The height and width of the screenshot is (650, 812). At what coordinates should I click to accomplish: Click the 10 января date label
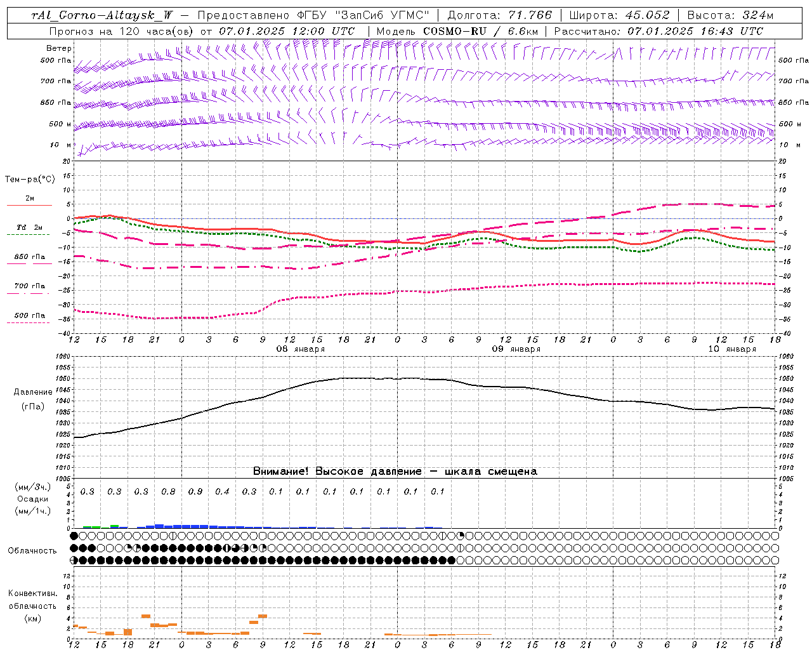click(732, 349)
